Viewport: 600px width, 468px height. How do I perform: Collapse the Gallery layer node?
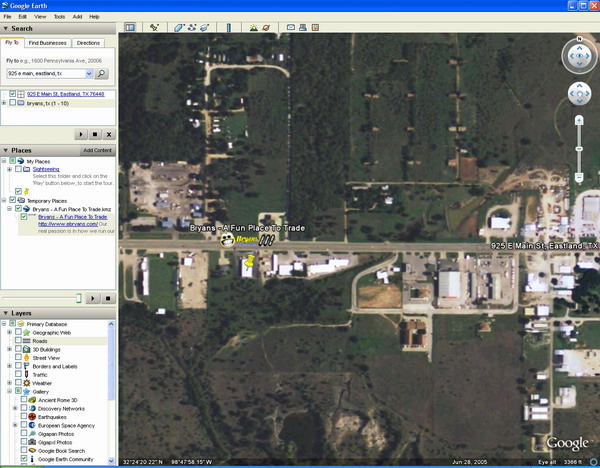pos(10,391)
